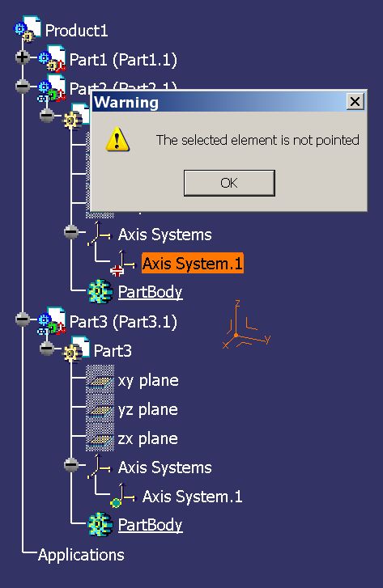Click the Part3 gear document icon
The height and width of the screenshot is (588, 383).
(x=77, y=349)
